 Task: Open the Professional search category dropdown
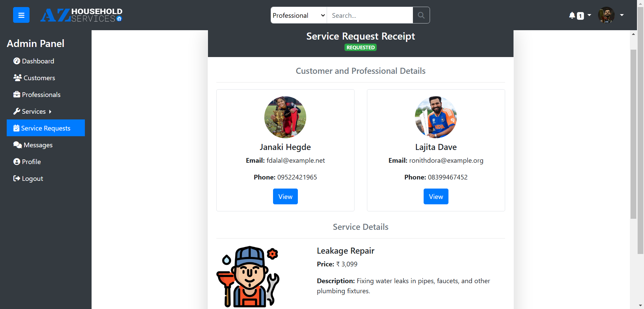[298, 15]
